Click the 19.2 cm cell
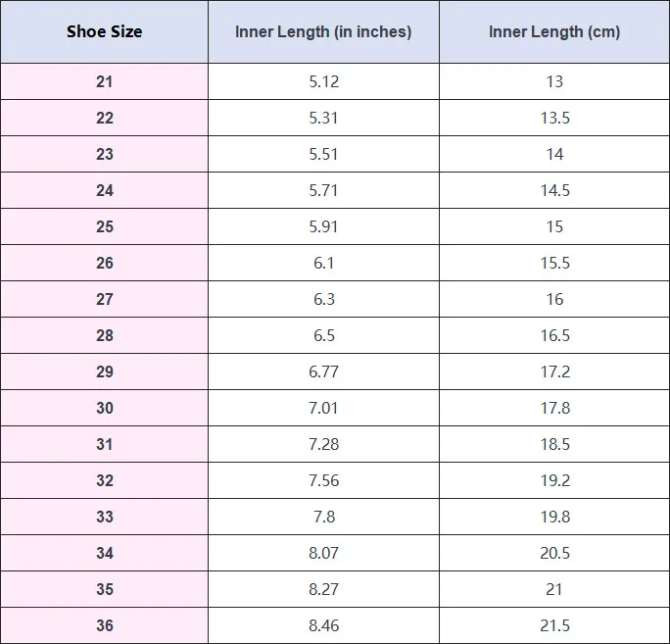This screenshot has height=644, width=670. click(554, 480)
